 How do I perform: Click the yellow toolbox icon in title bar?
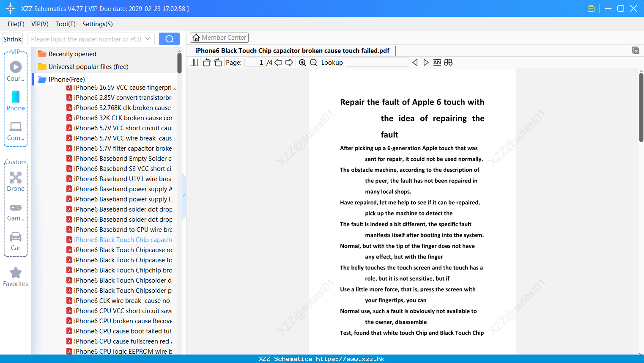tap(591, 8)
